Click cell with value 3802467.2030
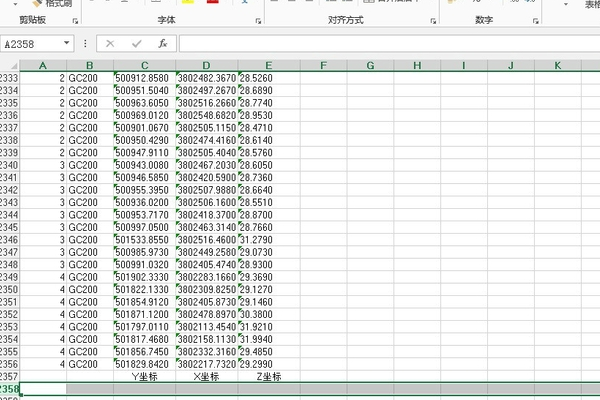 [x=207, y=165]
